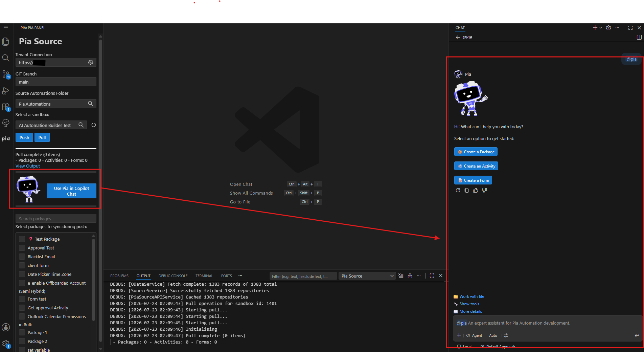Switch to the PROBLEMS tab
The width and height of the screenshot is (644, 352).
point(119,276)
